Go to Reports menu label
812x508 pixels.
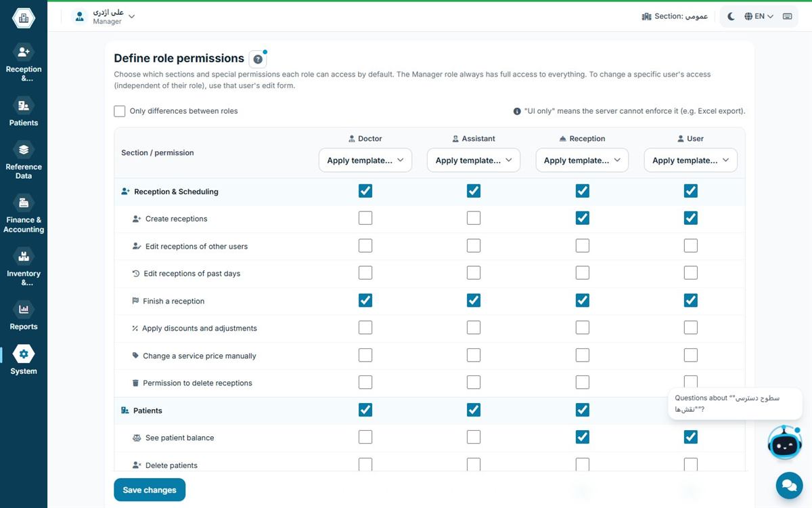[24, 326]
